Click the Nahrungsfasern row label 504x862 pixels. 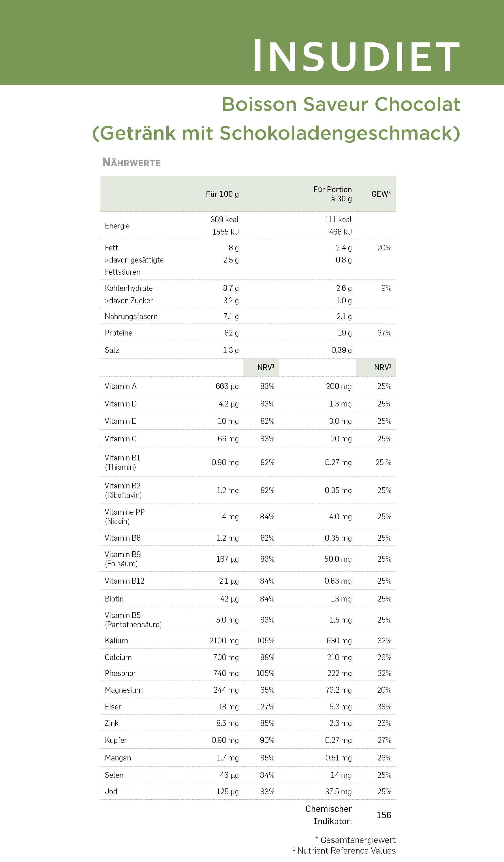(x=131, y=316)
